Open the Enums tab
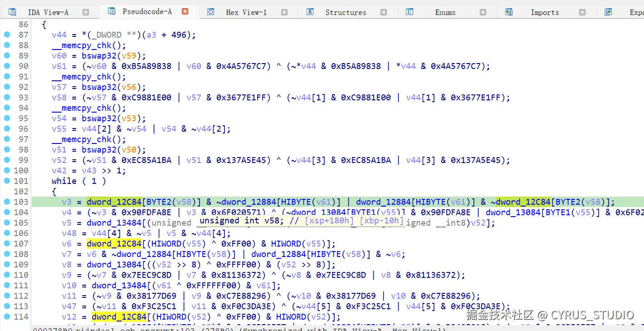Viewport: 644px width, 331px height. click(445, 12)
